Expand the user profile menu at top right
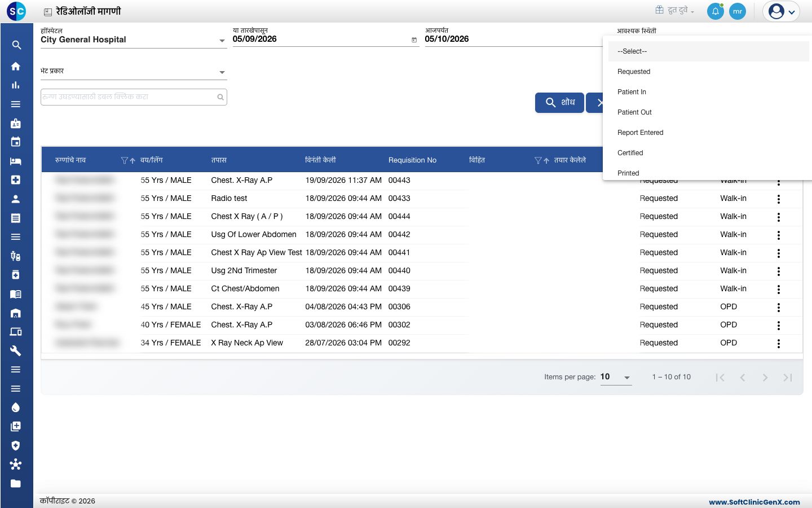812x508 pixels. (782, 11)
